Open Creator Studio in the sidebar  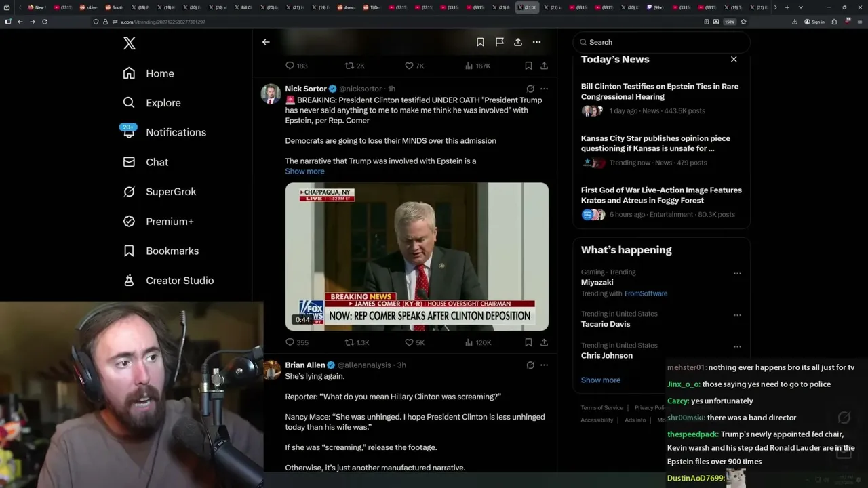point(168,281)
